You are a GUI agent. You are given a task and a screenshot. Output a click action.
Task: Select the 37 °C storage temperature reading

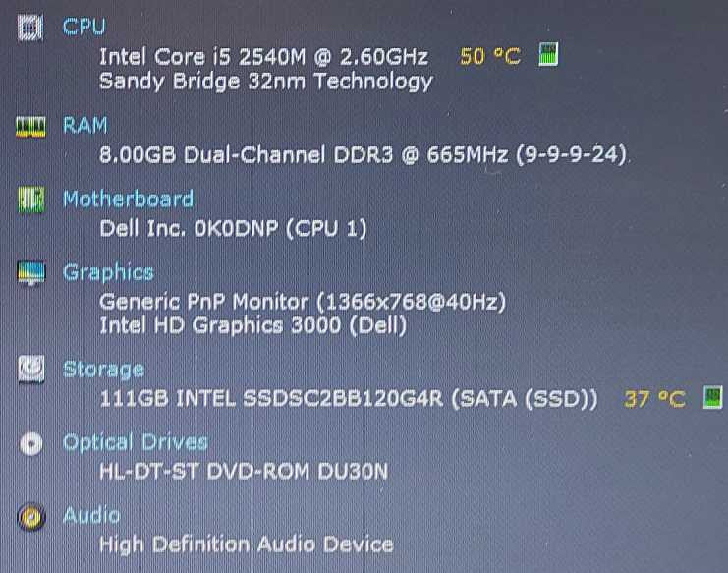pyautogui.click(x=654, y=399)
